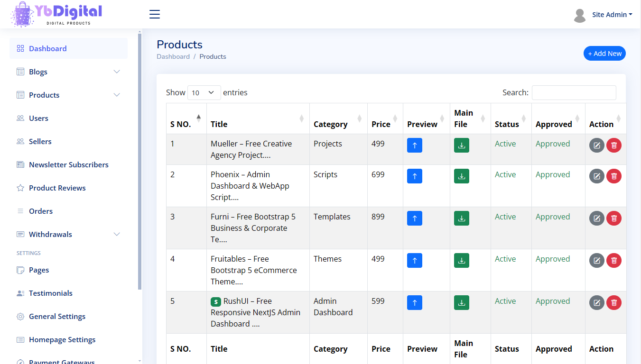Open Sellers in sidebar
Image resolution: width=641 pixels, height=364 pixels.
pyautogui.click(x=68, y=142)
